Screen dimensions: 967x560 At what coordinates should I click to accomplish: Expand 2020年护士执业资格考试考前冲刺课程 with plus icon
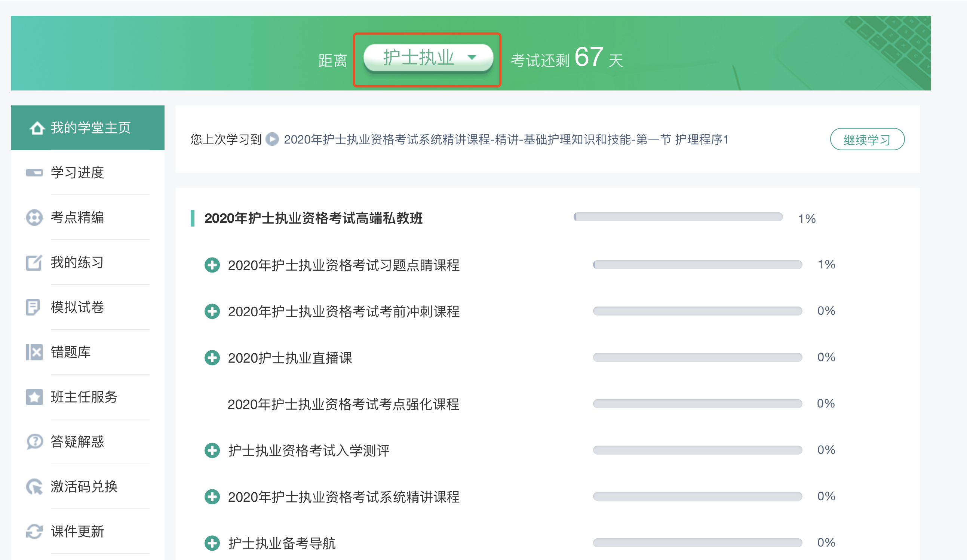point(212,311)
